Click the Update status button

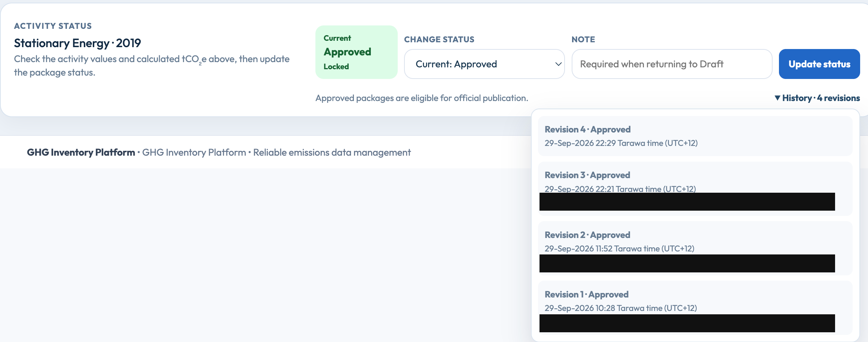coord(819,64)
